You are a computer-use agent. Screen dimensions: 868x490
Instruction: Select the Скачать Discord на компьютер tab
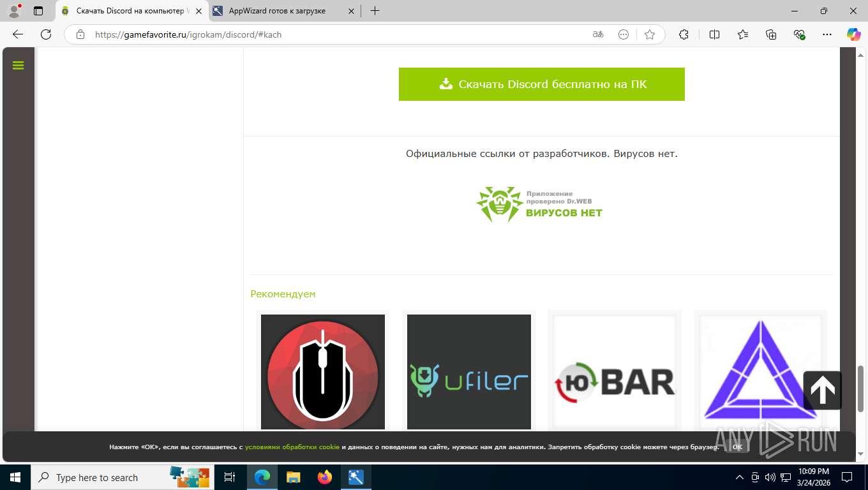tap(132, 11)
